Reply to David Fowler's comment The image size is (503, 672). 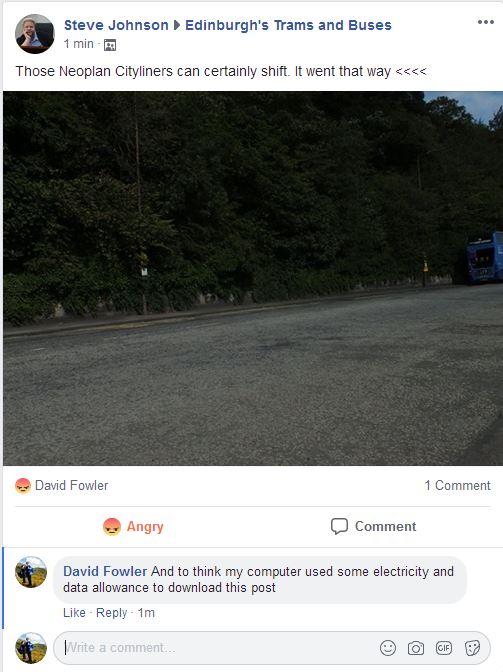111,613
